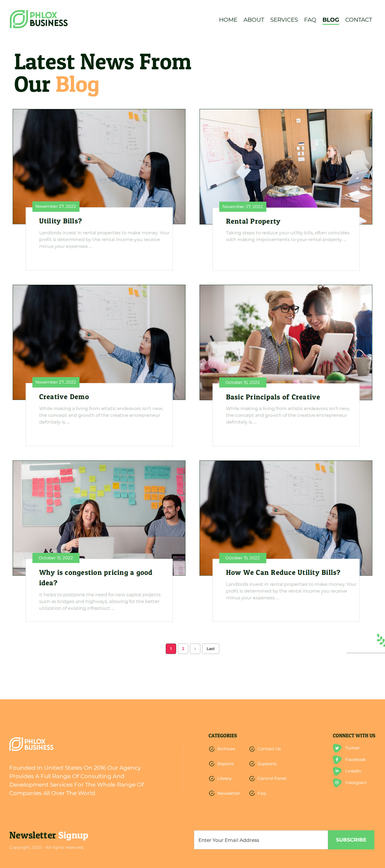Select the FAQ navigation link
The width and height of the screenshot is (385, 868).
point(310,20)
